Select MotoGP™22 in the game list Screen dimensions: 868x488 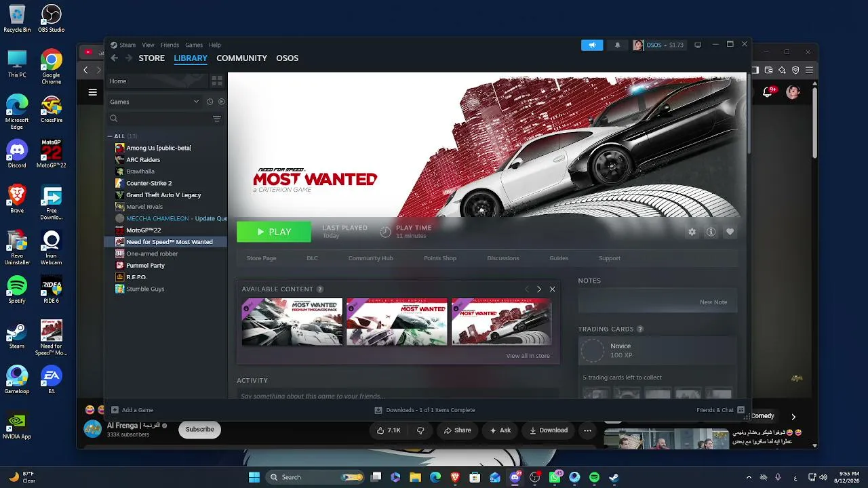click(166, 230)
